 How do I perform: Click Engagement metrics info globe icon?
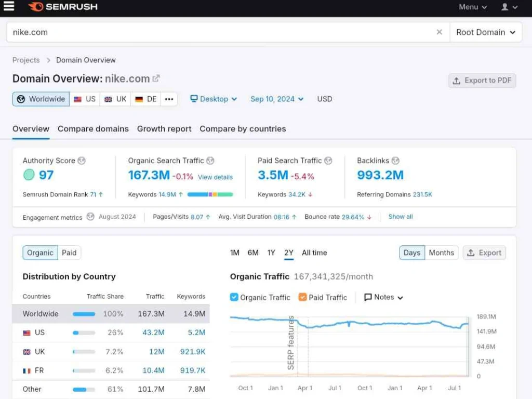coord(90,217)
